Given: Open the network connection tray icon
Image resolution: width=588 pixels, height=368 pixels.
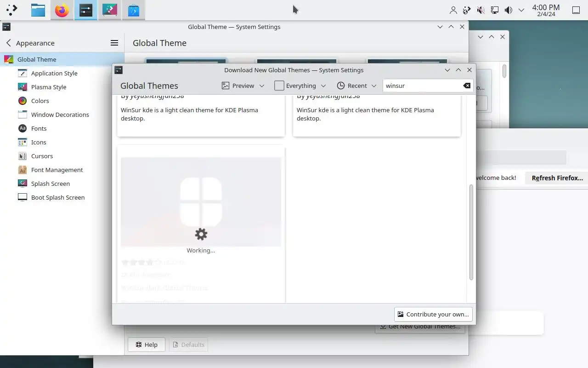Looking at the screenshot, I should pos(495,10).
